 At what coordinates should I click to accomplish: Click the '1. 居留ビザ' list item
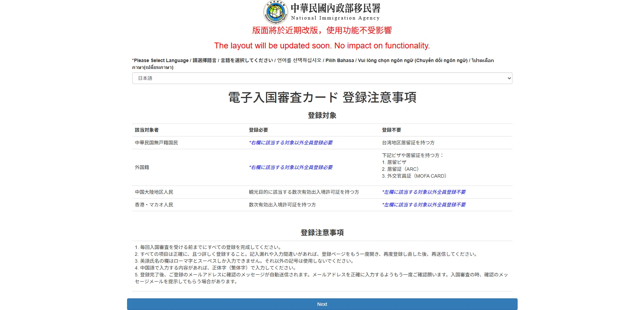(394, 162)
